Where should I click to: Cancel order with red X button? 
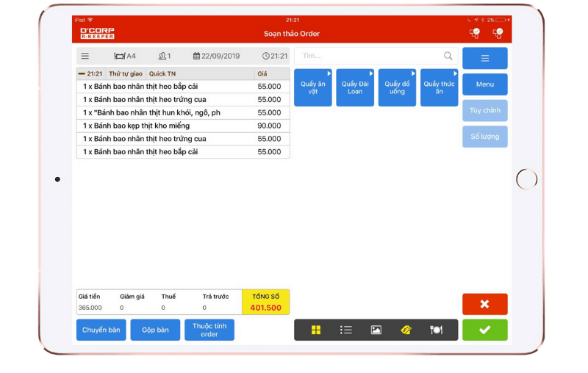pyautogui.click(x=484, y=304)
